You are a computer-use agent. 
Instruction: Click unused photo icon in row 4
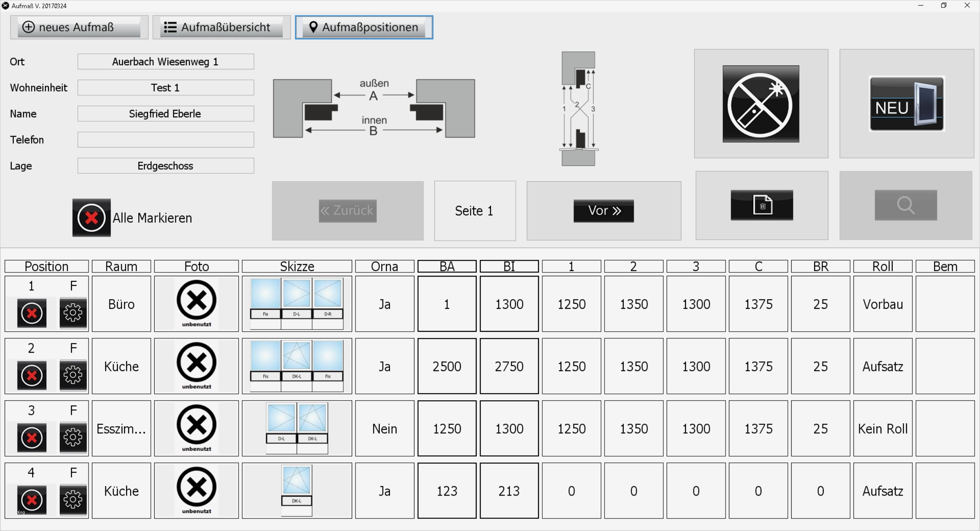[196, 490]
